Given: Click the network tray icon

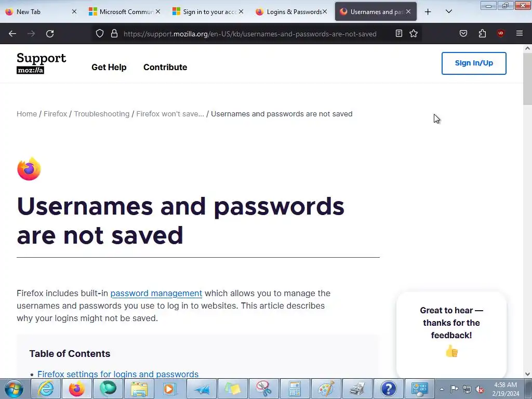Looking at the screenshot, I should [x=467, y=389].
